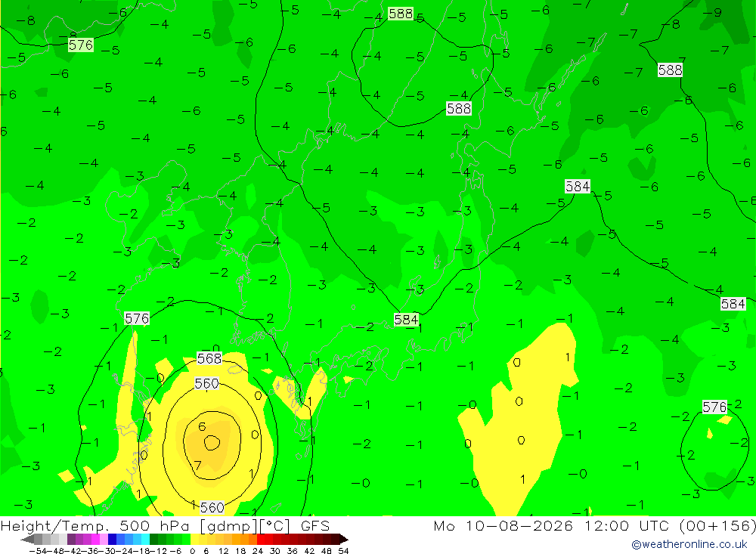Click the bright red legend swatch above 24
The image size is (756, 554).
(261, 539)
